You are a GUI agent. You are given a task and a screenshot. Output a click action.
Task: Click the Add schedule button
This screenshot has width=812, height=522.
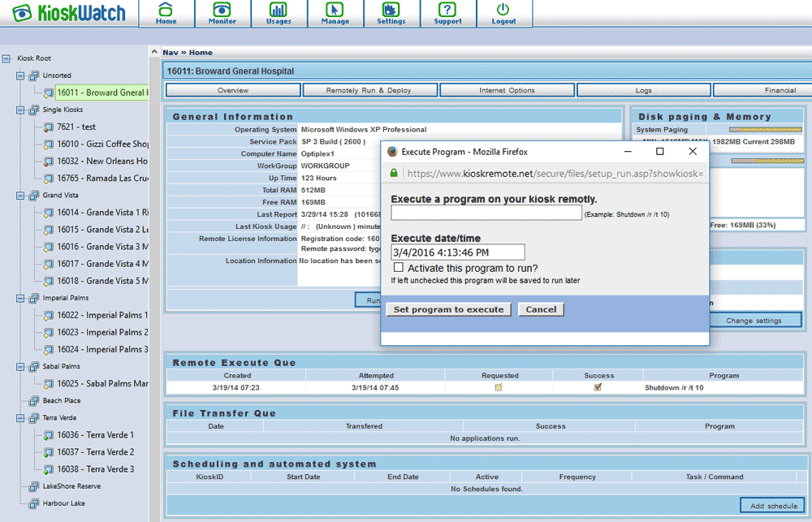click(x=774, y=506)
